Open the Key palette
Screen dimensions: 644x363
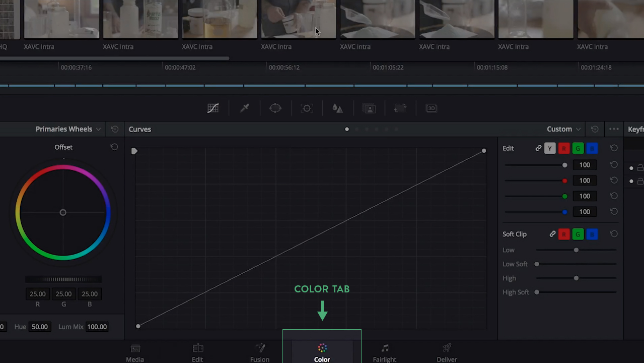click(x=369, y=108)
